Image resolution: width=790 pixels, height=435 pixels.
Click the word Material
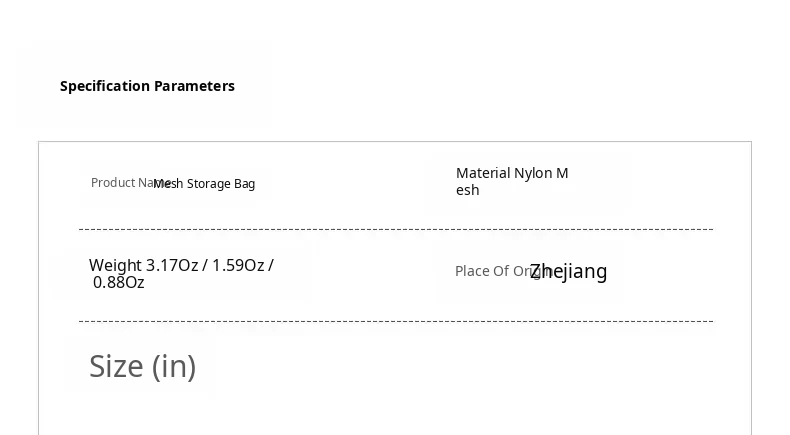pos(483,173)
